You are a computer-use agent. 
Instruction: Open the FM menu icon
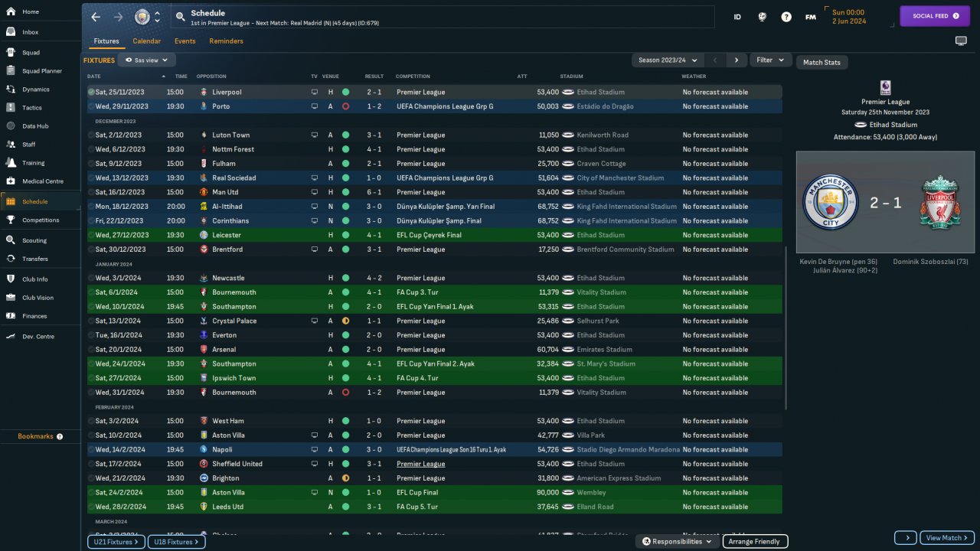click(x=810, y=17)
